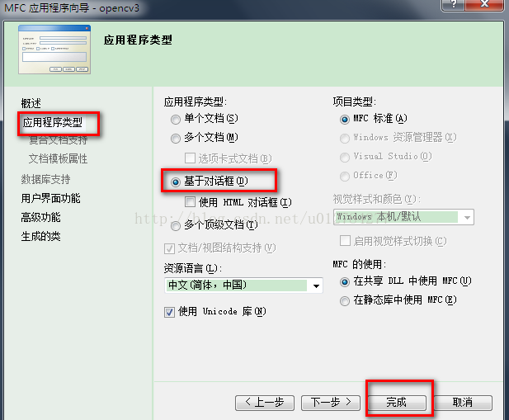Go back with 上一步 button
509x420 pixels.
[265, 403]
